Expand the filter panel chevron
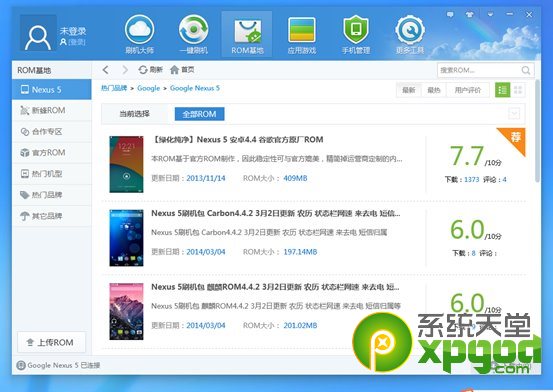The image size is (553, 392). [x=514, y=114]
